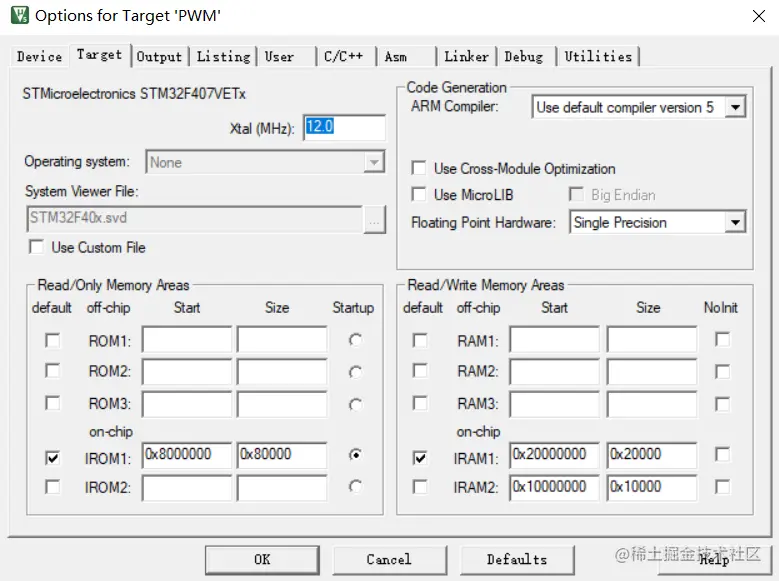
Task: Enable NoInit for IRAM1
Action: tap(722, 454)
